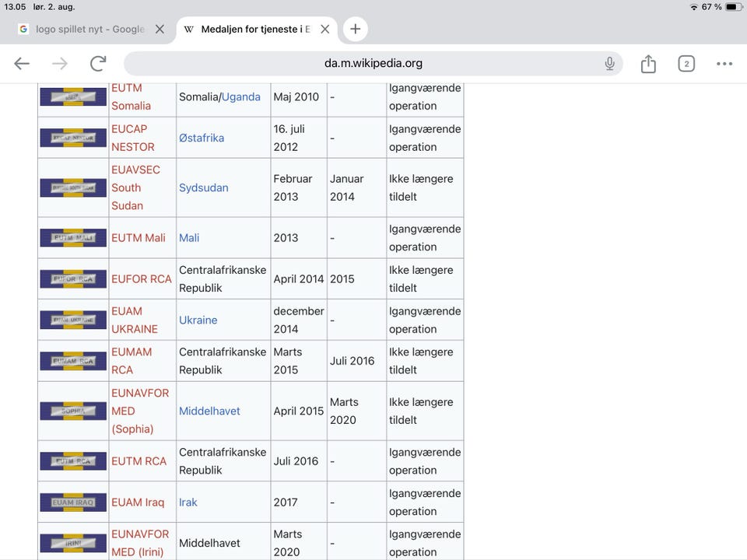Viewport: 747px width, 560px height.
Task: Follow the EUCAP NESTOR link
Action: point(133,138)
